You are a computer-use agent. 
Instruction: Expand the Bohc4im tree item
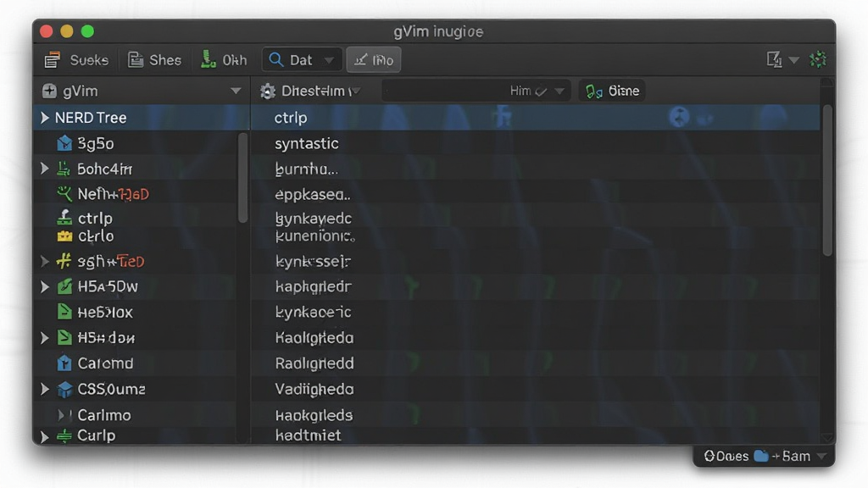tap(44, 169)
